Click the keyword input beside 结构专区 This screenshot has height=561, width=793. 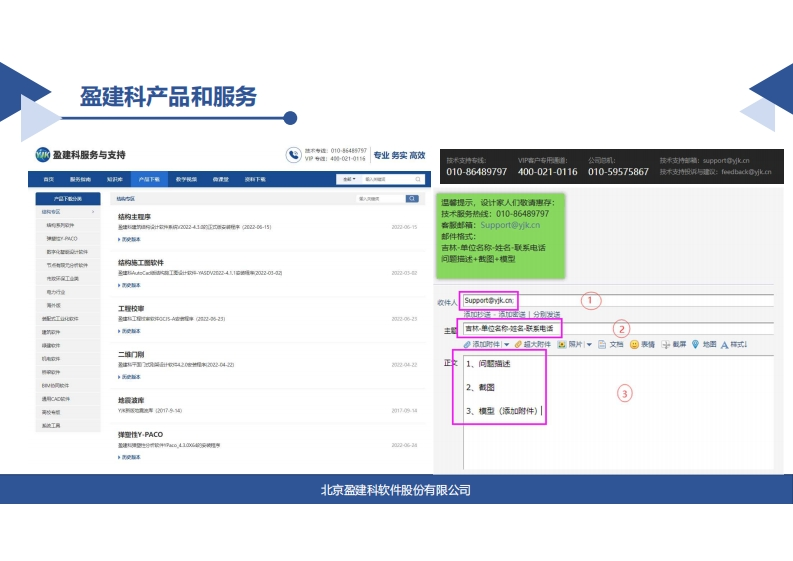(x=380, y=199)
